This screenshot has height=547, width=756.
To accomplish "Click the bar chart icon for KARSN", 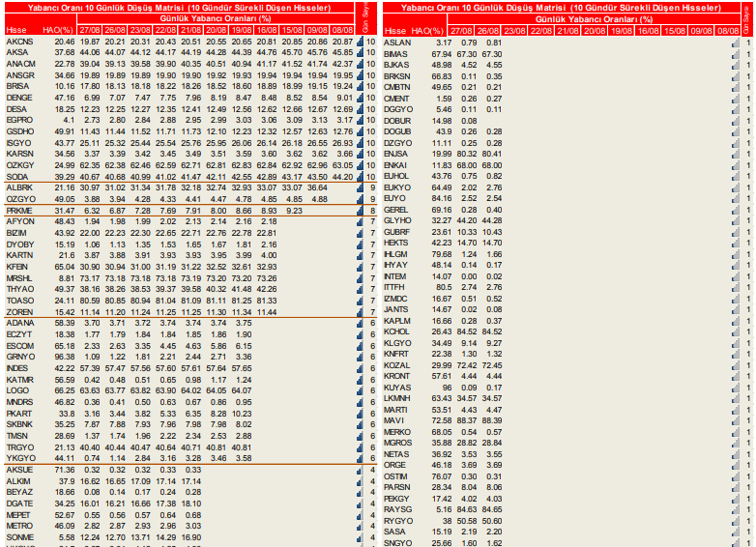I will pyautogui.click(x=360, y=154).
